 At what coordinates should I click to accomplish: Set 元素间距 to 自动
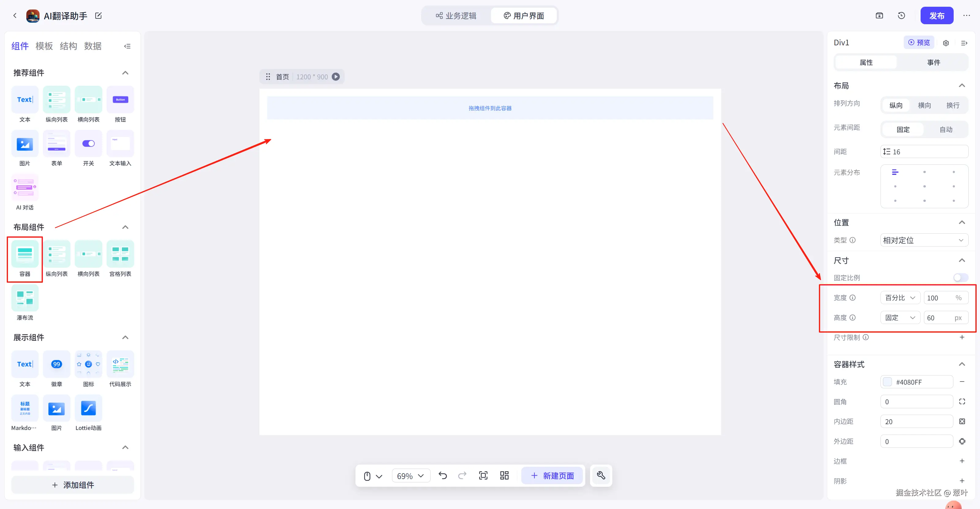point(946,129)
